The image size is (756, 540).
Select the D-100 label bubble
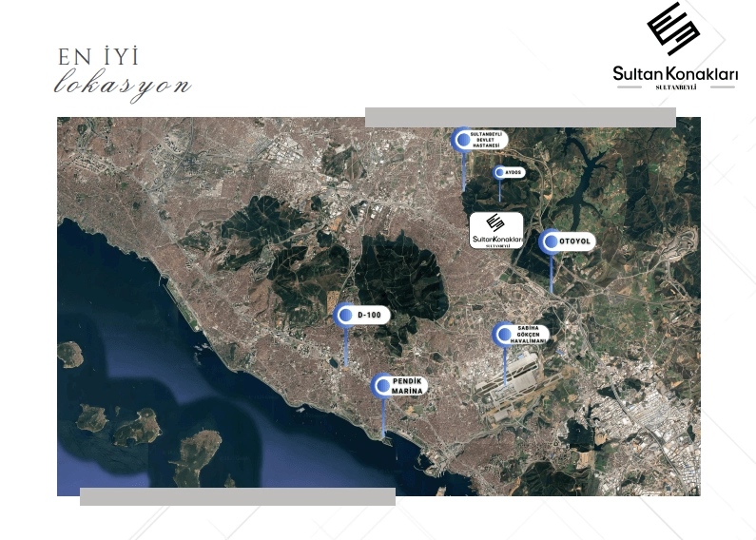[371, 315]
